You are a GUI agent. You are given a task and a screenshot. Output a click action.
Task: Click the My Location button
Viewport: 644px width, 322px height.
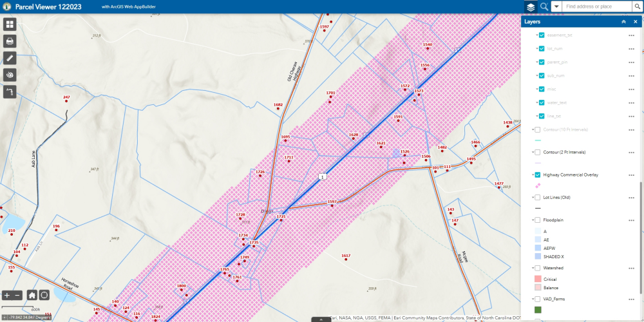coord(44,295)
